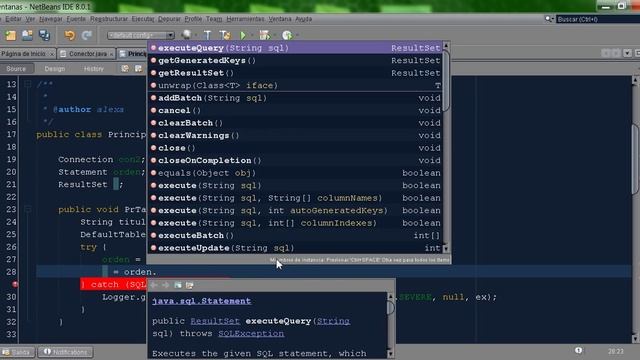The width and height of the screenshot is (640, 360).
Task: Select executeQuery(String sql) completion item
Action: click(x=295, y=48)
